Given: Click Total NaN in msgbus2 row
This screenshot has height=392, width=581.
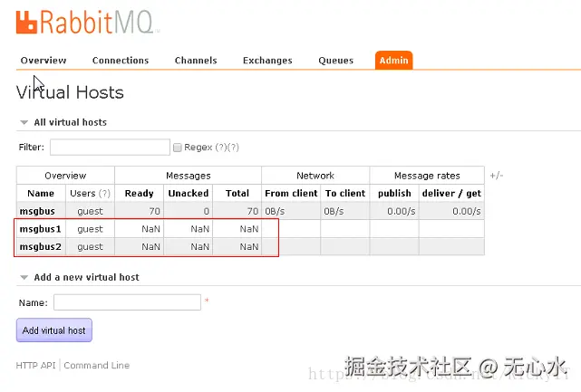Looking at the screenshot, I should pyautogui.click(x=249, y=247).
